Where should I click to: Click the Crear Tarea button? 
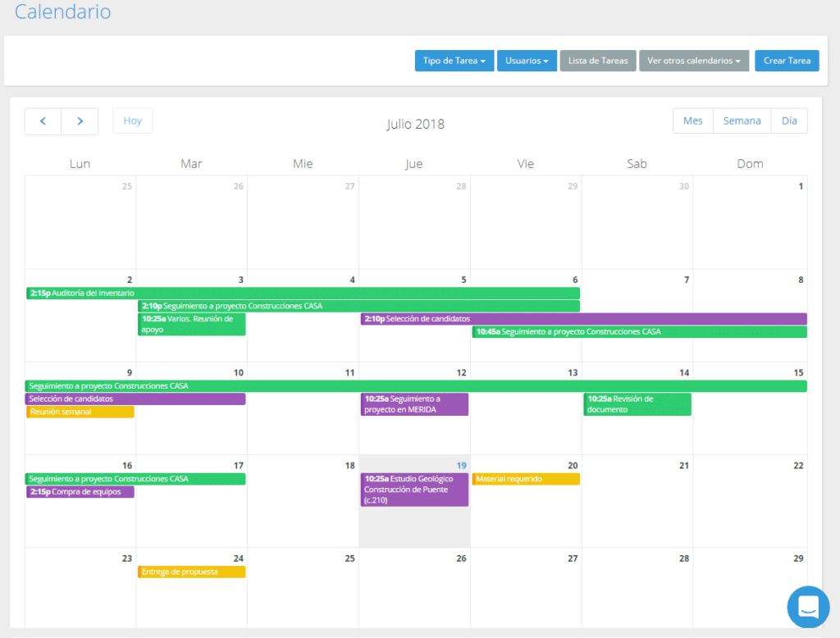click(x=787, y=61)
